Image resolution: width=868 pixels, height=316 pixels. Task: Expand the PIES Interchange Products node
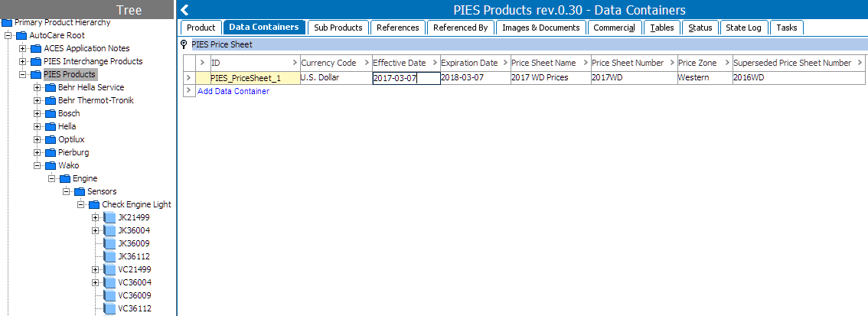click(23, 61)
